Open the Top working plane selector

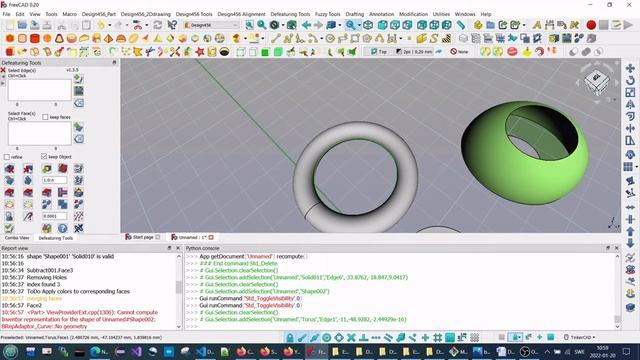click(378, 52)
